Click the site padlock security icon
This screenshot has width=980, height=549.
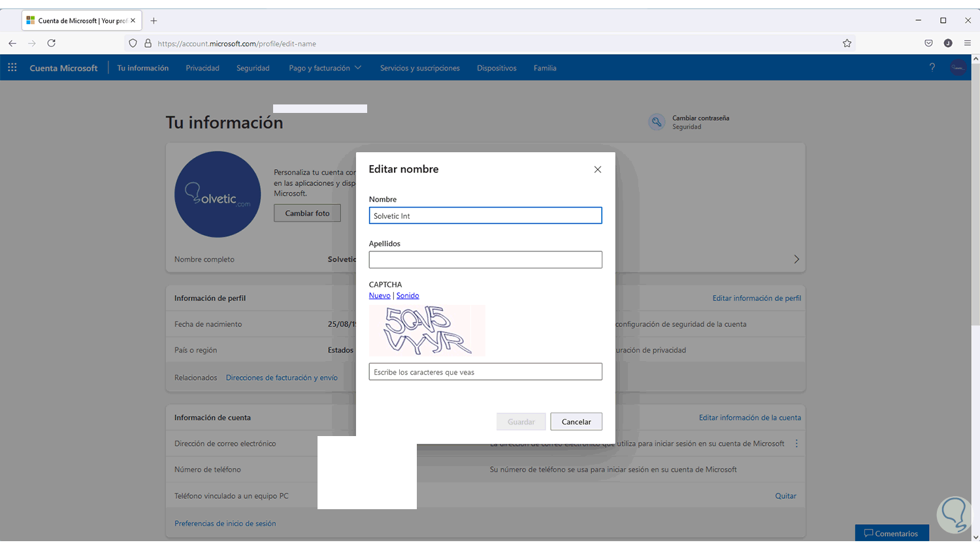tap(148, 43)
